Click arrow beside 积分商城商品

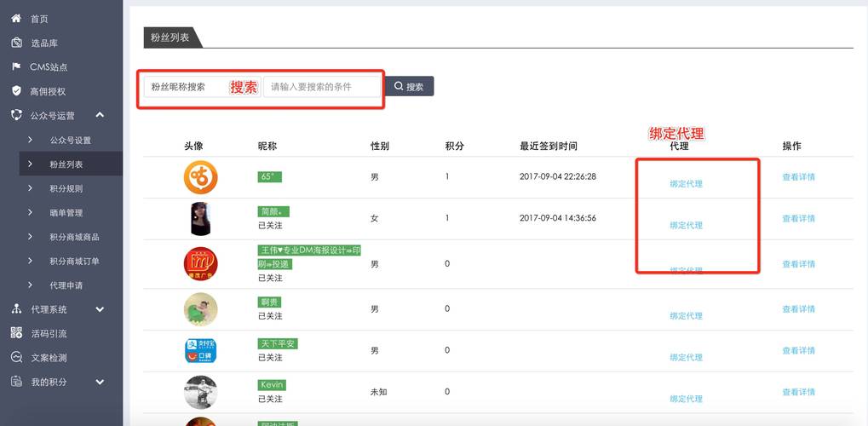click(x=30, y=237)
